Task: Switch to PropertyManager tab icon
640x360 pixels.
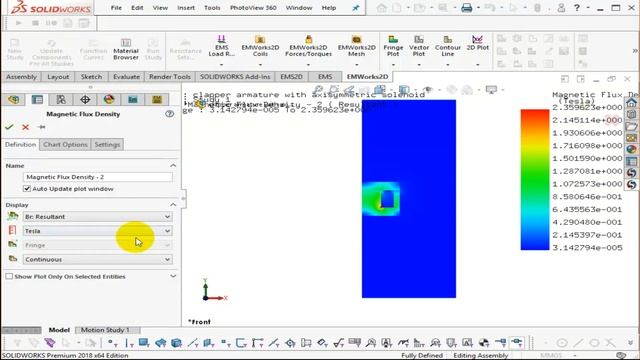Action: pyautogui.click(x=37, y=100)
